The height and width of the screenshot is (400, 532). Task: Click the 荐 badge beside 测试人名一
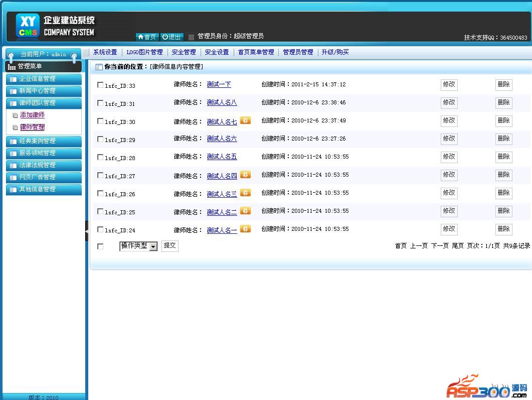245,229
